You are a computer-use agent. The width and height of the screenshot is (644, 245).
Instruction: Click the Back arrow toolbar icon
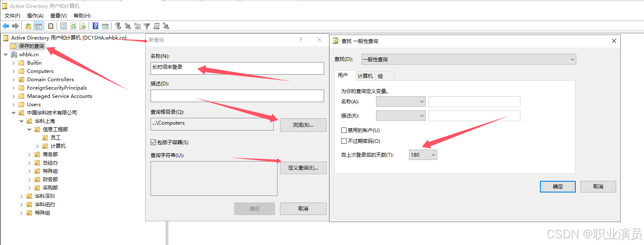click(x=6, y=26)
